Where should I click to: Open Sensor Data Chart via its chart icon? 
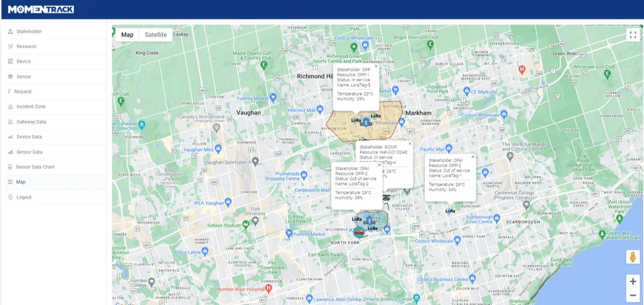tap(9, 167)
